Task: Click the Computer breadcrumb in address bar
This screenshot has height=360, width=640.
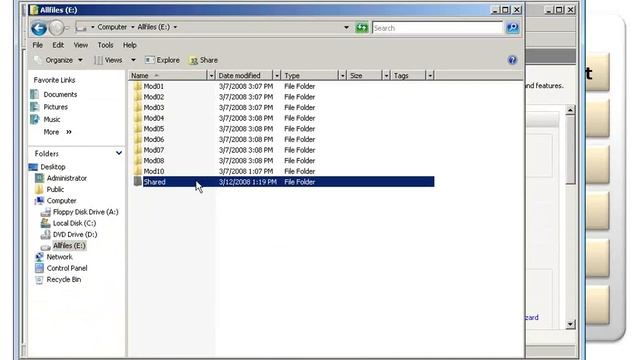Action: coord(112,27)
